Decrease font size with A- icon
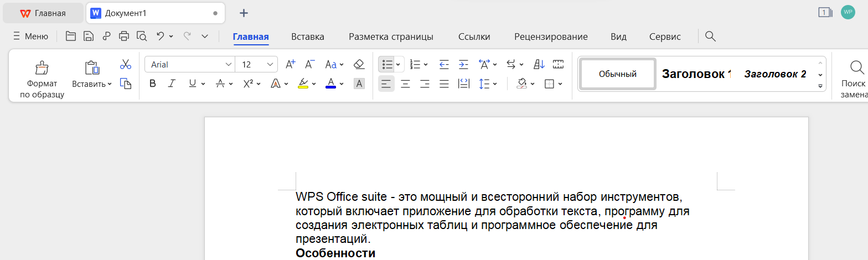 (310, 65)
